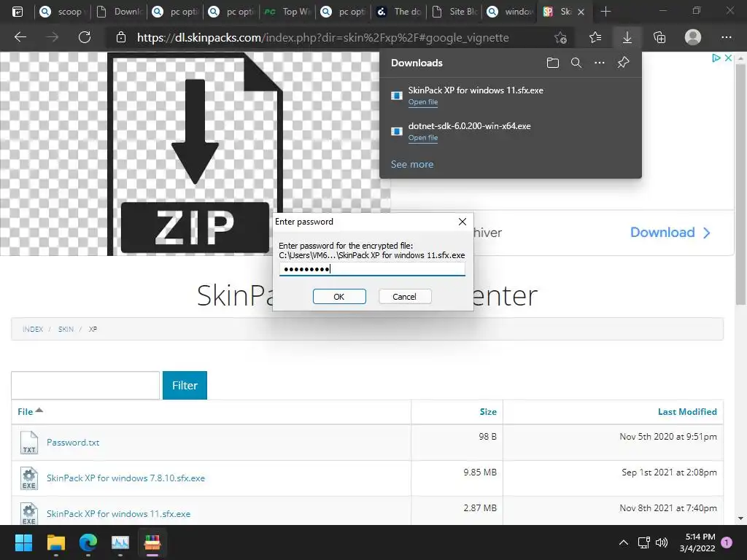This screenshot has height=560, width=747.
Task: Switch to the scoop tab
Action: click(x=61, y=12)
